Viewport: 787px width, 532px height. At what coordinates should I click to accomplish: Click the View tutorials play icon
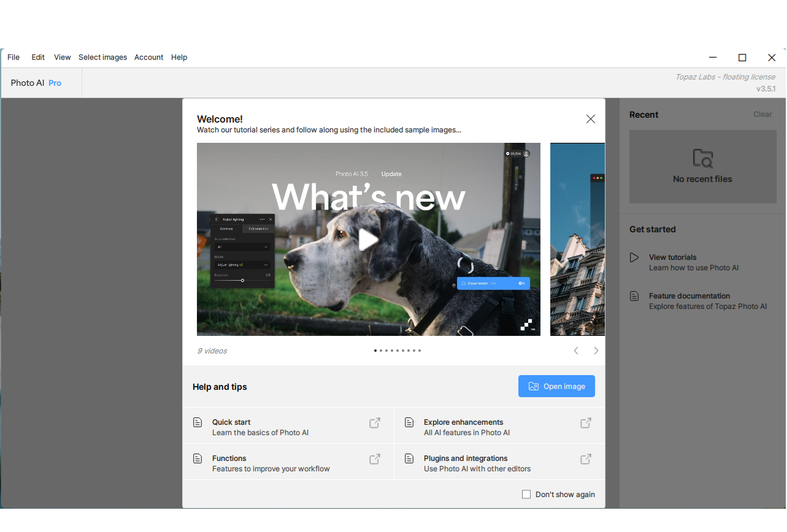tap(634, 257)
